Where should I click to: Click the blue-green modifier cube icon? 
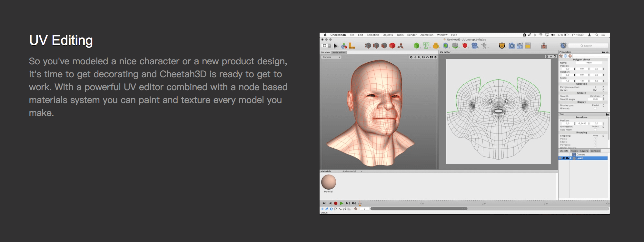click(x=446, y=46)
